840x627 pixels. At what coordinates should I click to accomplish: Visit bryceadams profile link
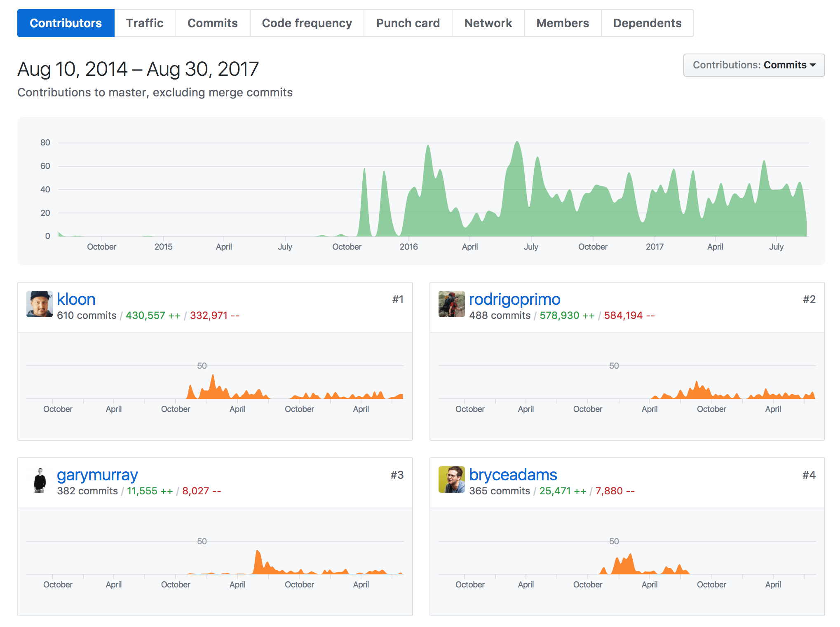coord(513,475)
